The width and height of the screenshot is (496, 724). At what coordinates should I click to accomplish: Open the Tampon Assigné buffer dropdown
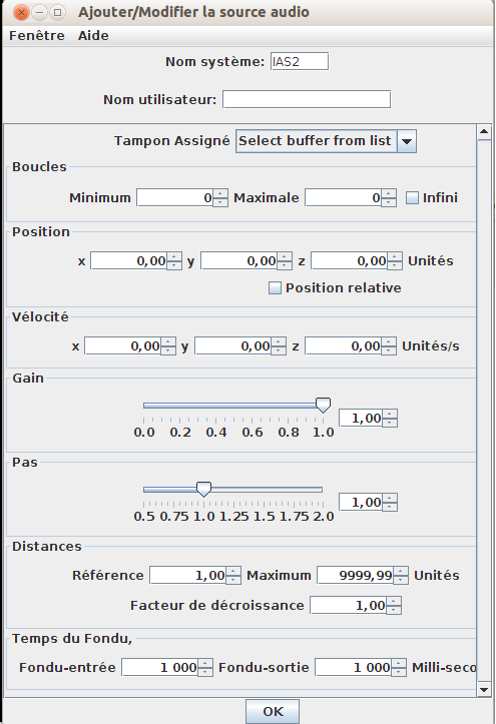pos(326,141)
